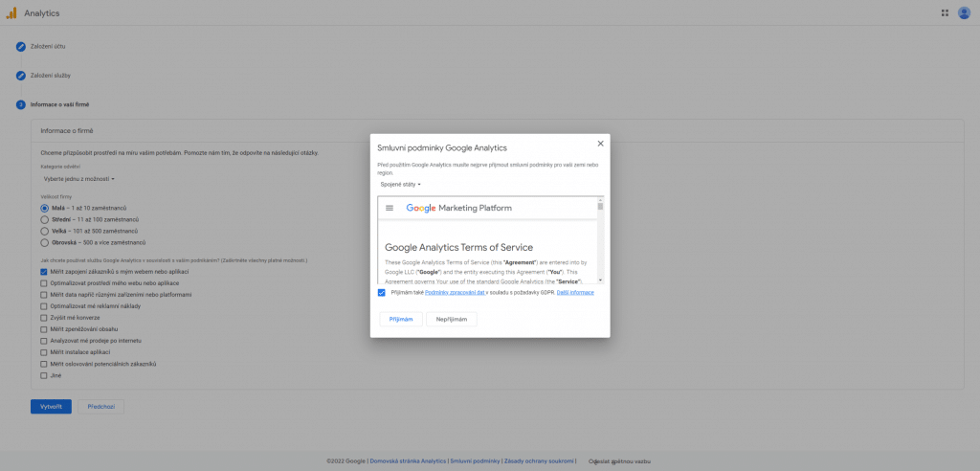Image resolution: width=980 pixels, height=471 pixels.
Task: Click the Přijímám button
Action: [401, 319]
